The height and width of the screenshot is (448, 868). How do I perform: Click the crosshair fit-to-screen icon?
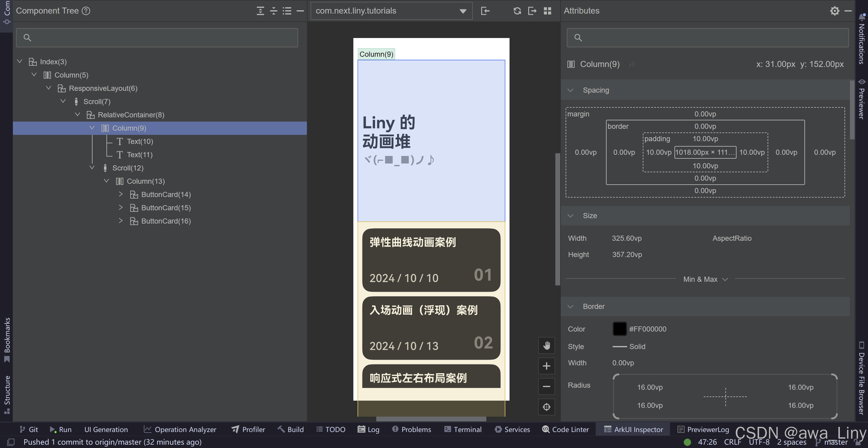coord(546,407)
